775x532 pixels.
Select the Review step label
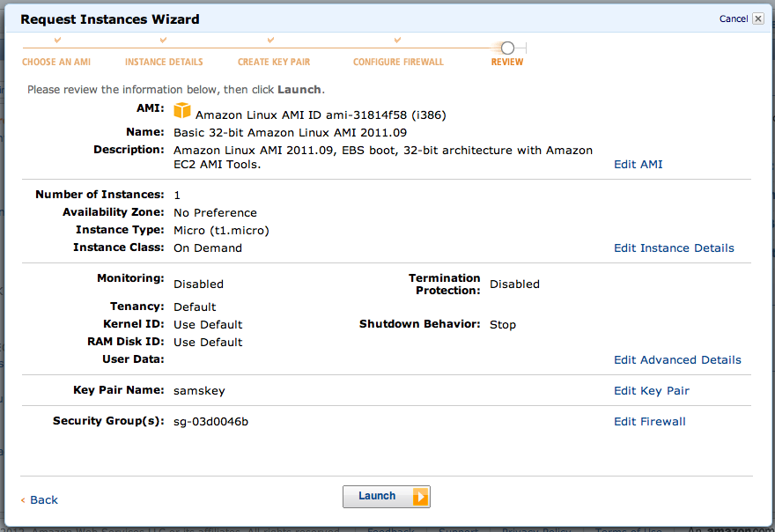(507, 62)
